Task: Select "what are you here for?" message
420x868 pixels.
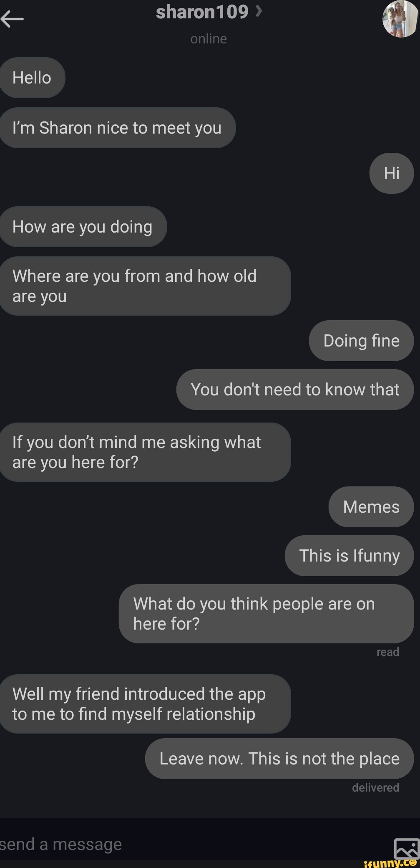Action: pos(145,452)
